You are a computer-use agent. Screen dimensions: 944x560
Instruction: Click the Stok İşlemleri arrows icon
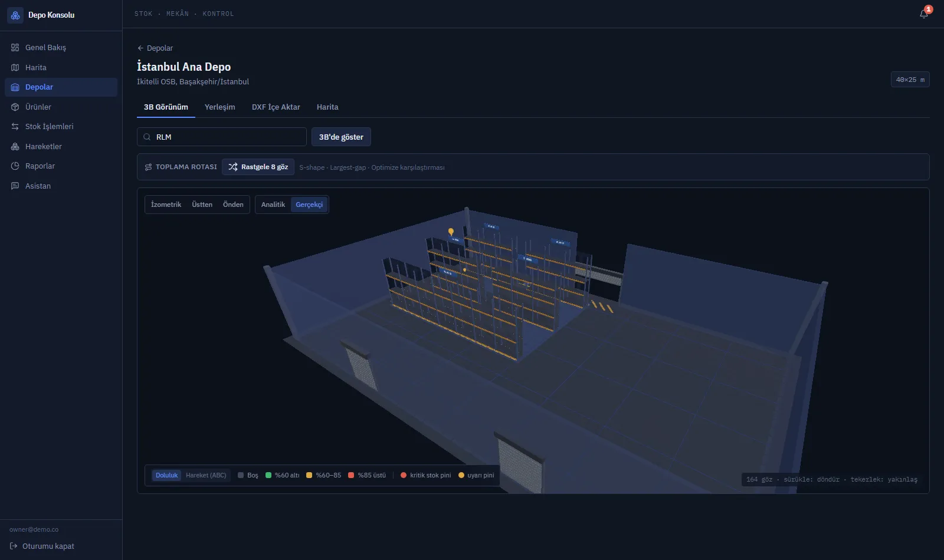click(15, 126)
